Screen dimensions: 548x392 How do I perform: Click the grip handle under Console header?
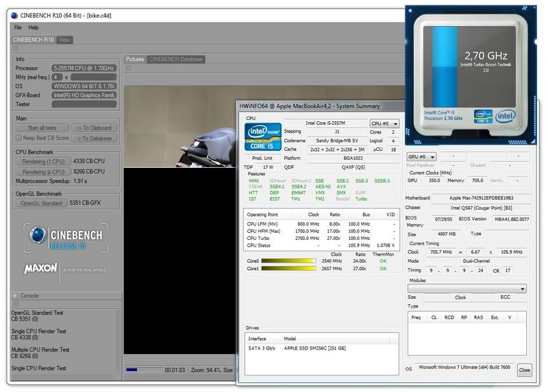[x=16, y=304]
